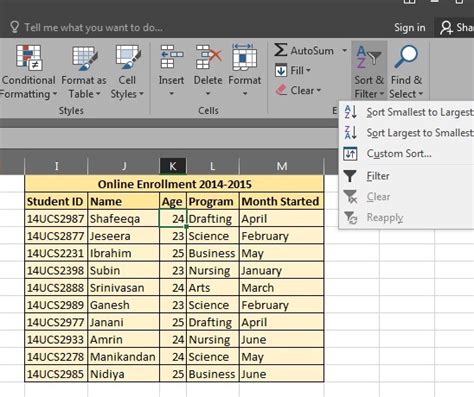Click the AutoSum sigma icon
Viewport: 474px width, 397px height.
tap(280, 50)
